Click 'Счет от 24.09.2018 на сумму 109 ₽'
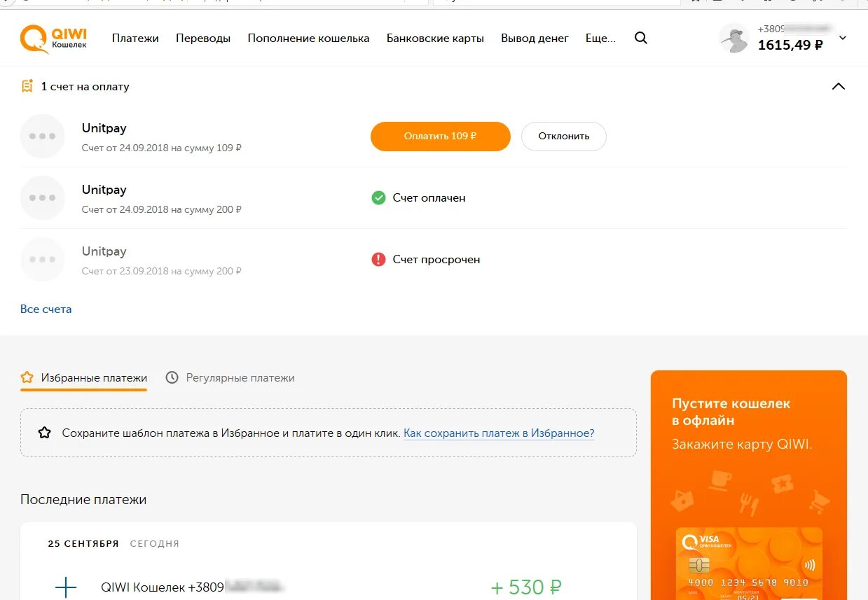This screenshot has height=600, width=868. [162, 148]
